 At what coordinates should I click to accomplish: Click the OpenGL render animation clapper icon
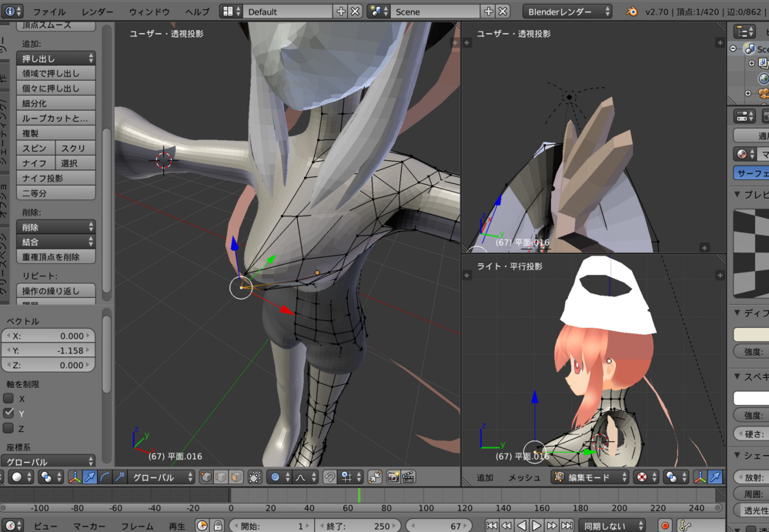[x=408, y=477]
